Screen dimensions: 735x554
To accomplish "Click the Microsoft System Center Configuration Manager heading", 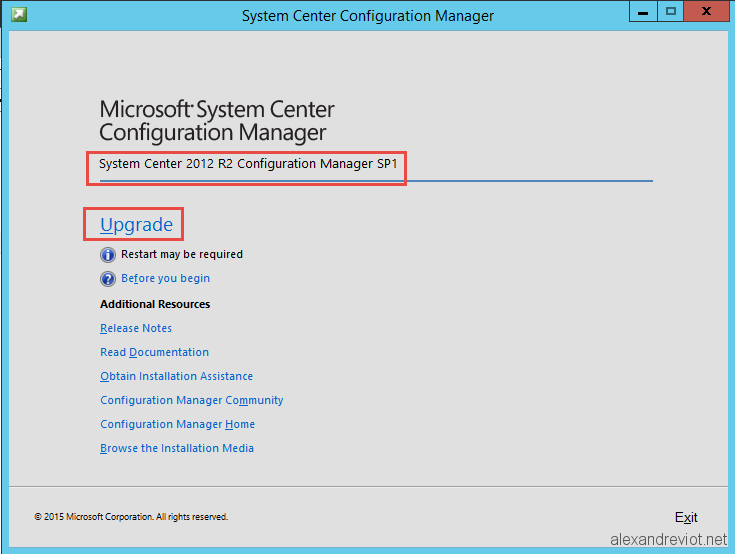I will coord(217,120).
